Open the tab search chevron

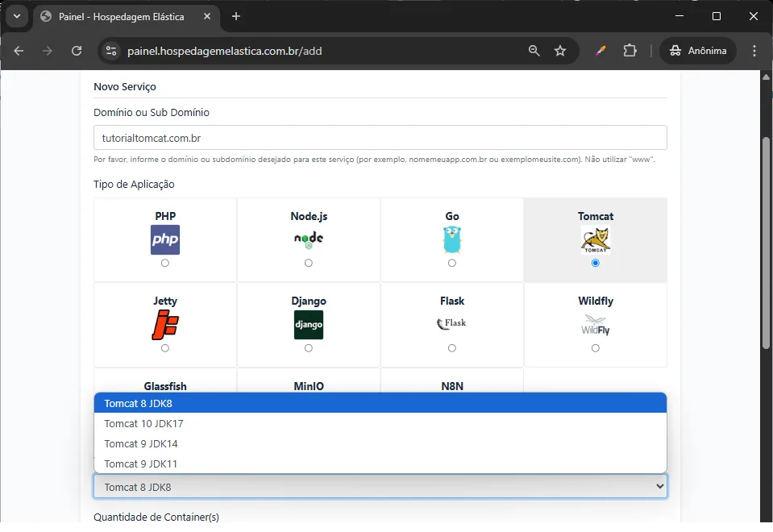point(17,16)
